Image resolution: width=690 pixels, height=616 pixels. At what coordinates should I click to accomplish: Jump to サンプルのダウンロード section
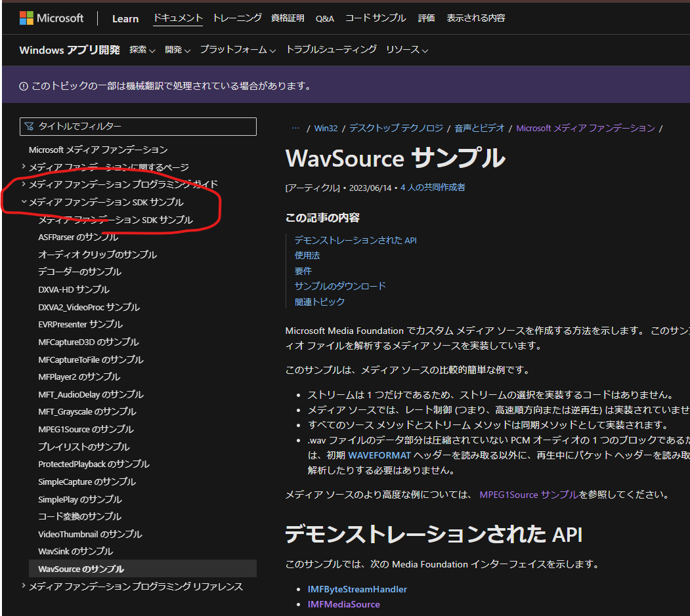click(340, 286)
